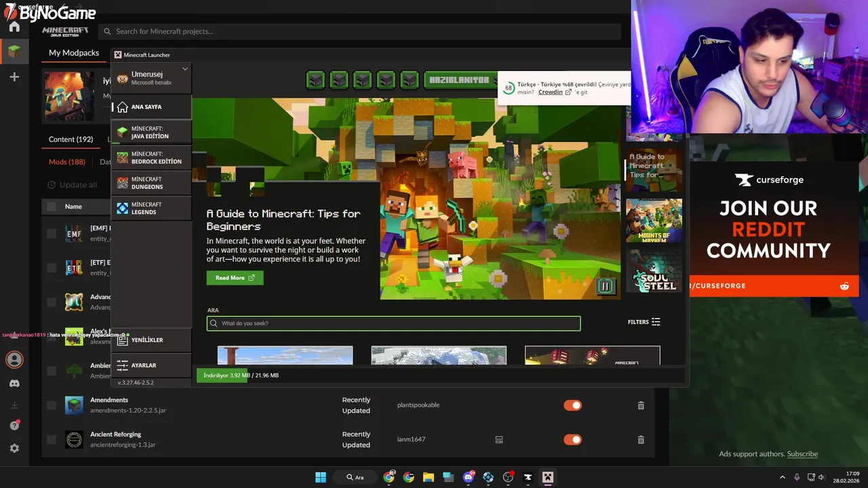Click the Minecraft Legends icon in launcher

[x=122, y=208]
